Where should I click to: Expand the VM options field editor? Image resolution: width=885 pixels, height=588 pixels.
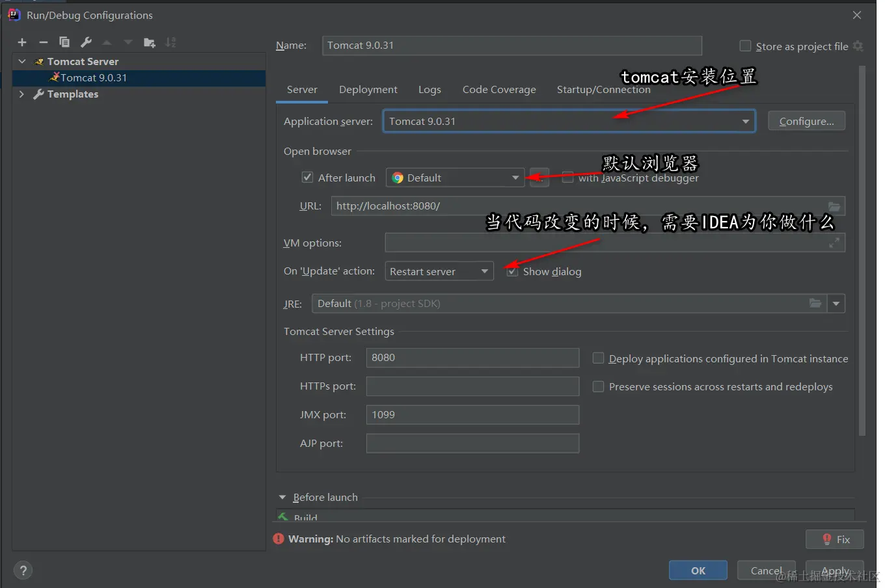click(834, 243)
